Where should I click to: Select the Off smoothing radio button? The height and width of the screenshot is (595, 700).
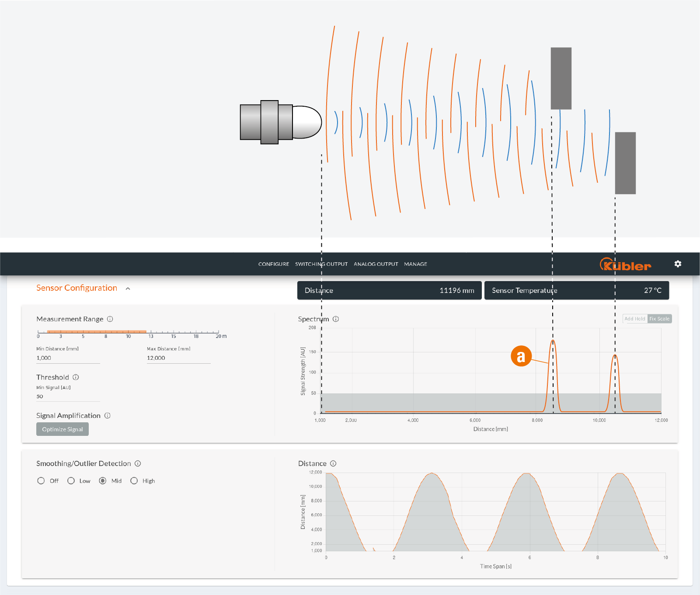pos(41,481)
